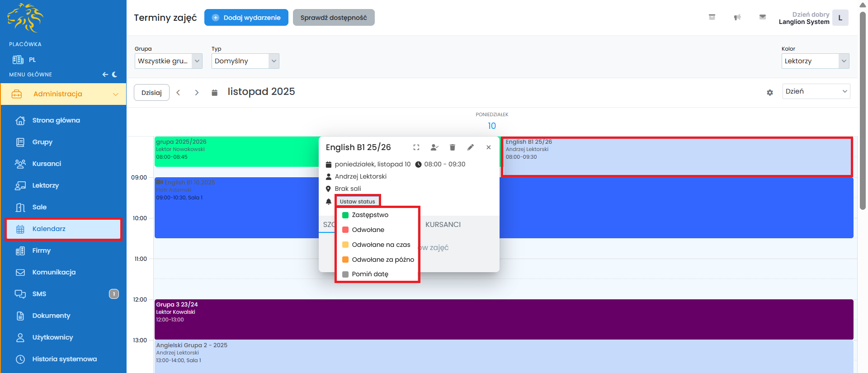
Task: Open the envelope messages icon in header
Action: 762,17
